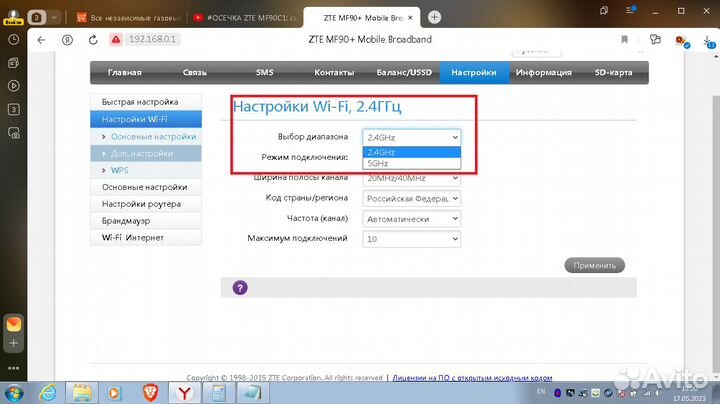Switch to the Информация tab
720x404 pixels.
[x=544, y=73]
